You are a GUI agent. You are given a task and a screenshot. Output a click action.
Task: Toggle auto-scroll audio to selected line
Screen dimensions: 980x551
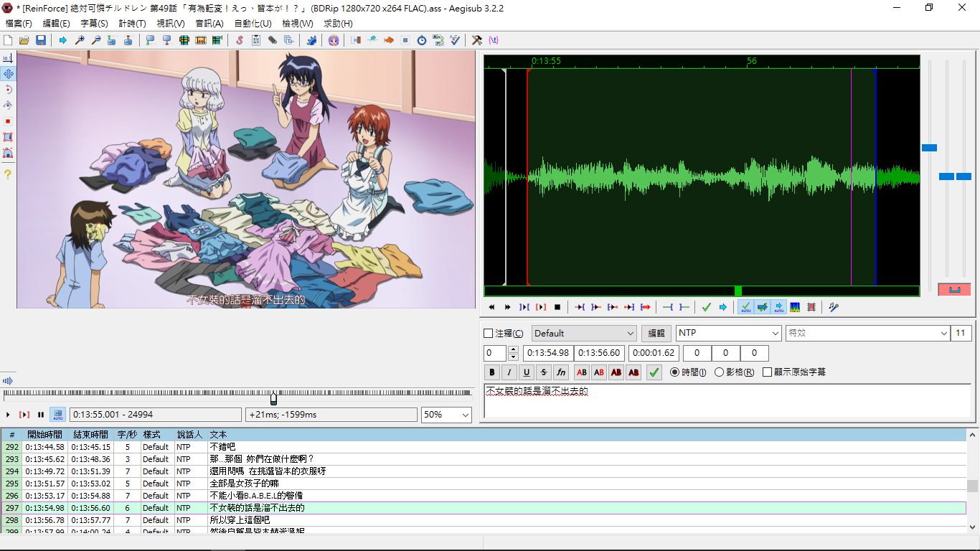pyautogui.click(x=779, y=307)
